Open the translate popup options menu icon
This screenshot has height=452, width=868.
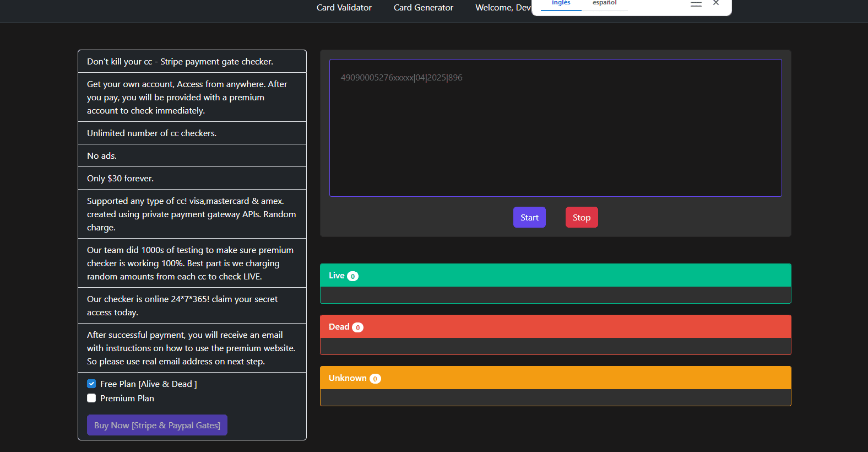[x=696, y=3]
